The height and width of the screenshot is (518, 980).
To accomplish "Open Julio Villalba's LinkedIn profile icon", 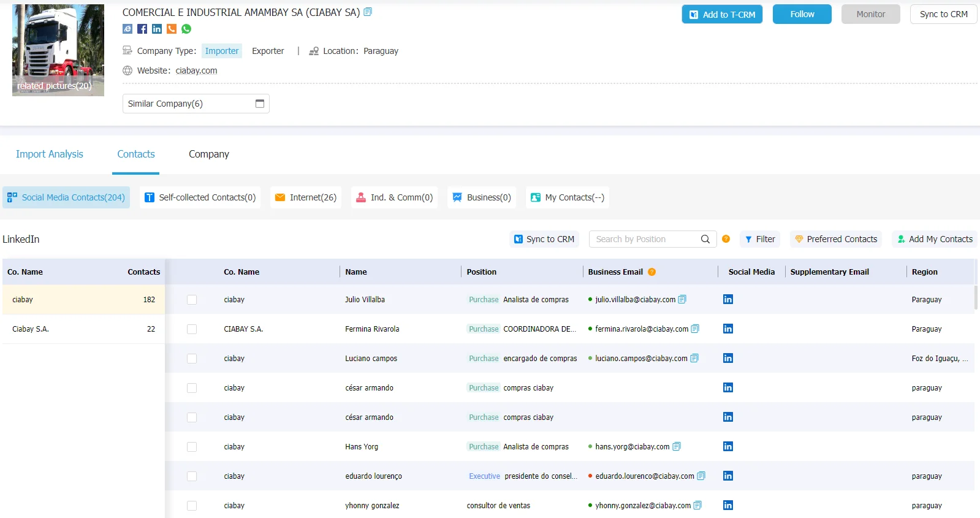I will [x=728, y=299].
